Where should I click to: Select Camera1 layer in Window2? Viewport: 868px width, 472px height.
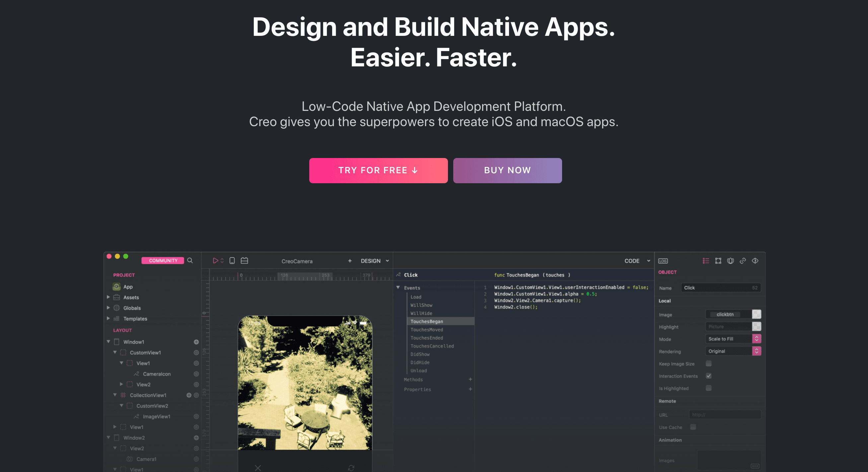click(x=146, y=459)
